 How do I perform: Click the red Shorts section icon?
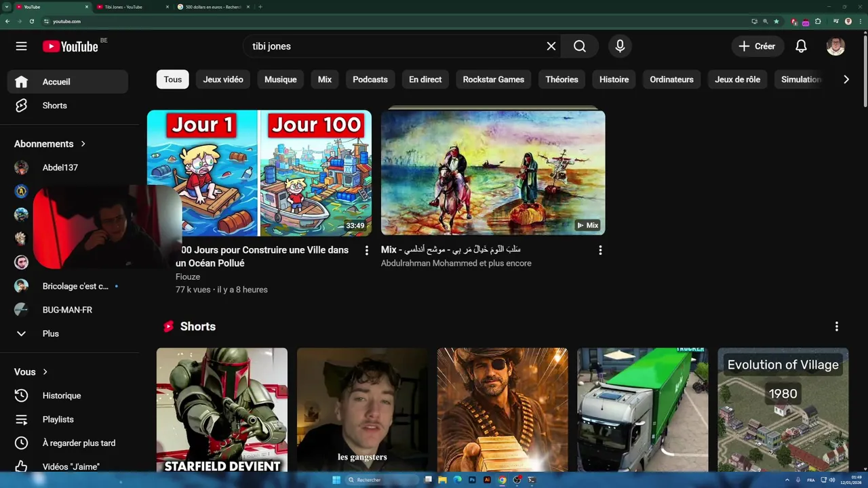pyautogui.click(x=168, y=327)
